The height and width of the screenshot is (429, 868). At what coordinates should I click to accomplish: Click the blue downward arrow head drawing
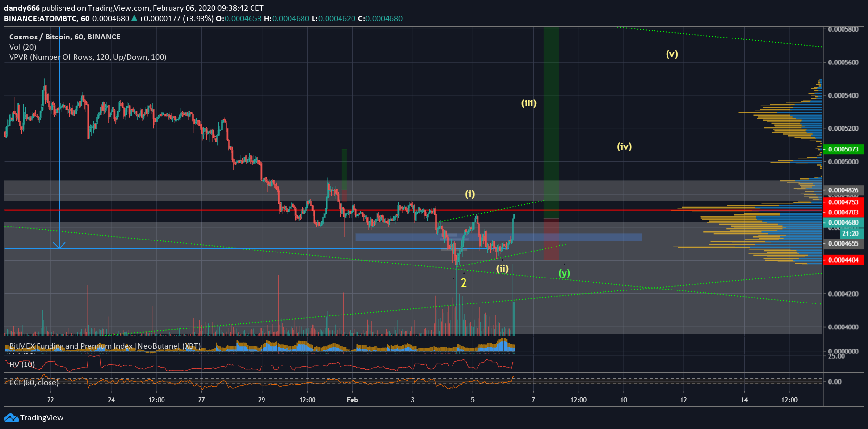[59, 245]
